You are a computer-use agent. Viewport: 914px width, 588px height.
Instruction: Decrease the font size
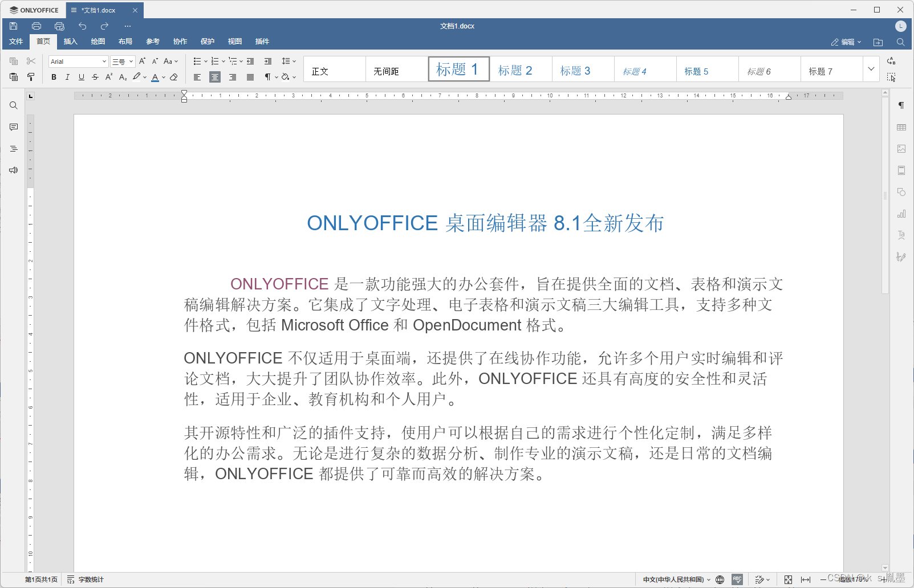point(155,61)
